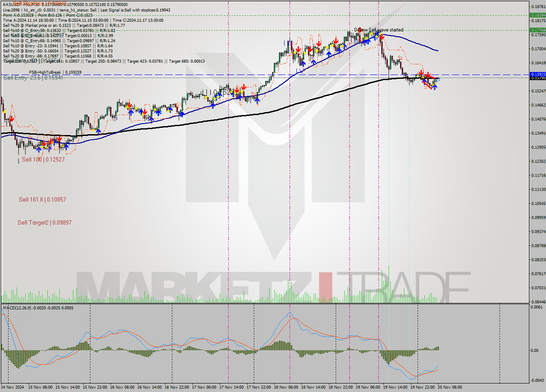546x392 pixels.
Task: Select the '19 Nov 14:00' time axis label
Action: pos(396,387)
